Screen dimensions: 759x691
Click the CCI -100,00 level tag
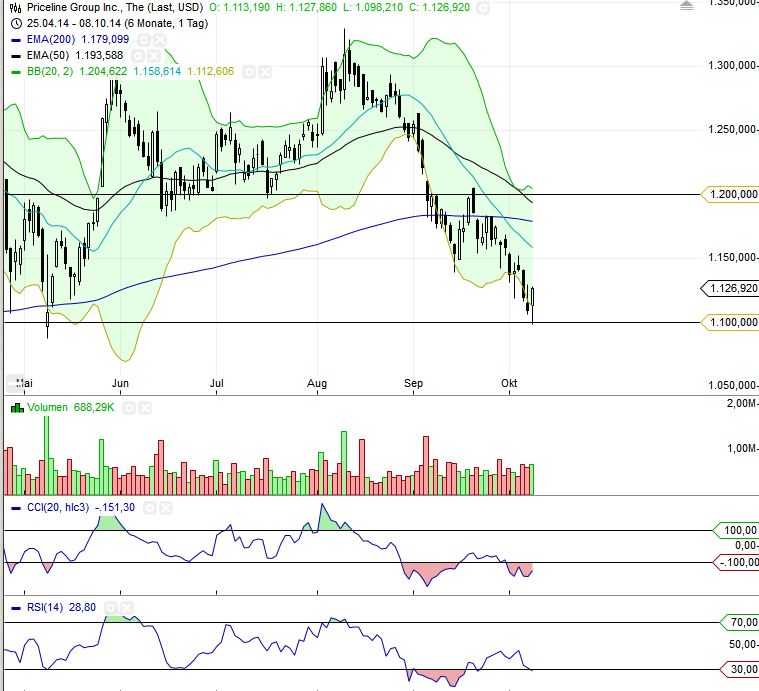point(736,562)
